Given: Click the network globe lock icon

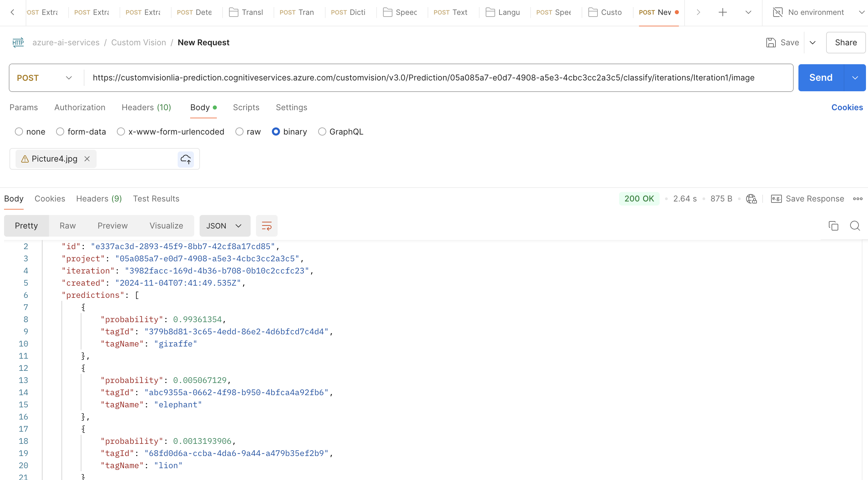Looking at the screenshot, I should point(751,199).
